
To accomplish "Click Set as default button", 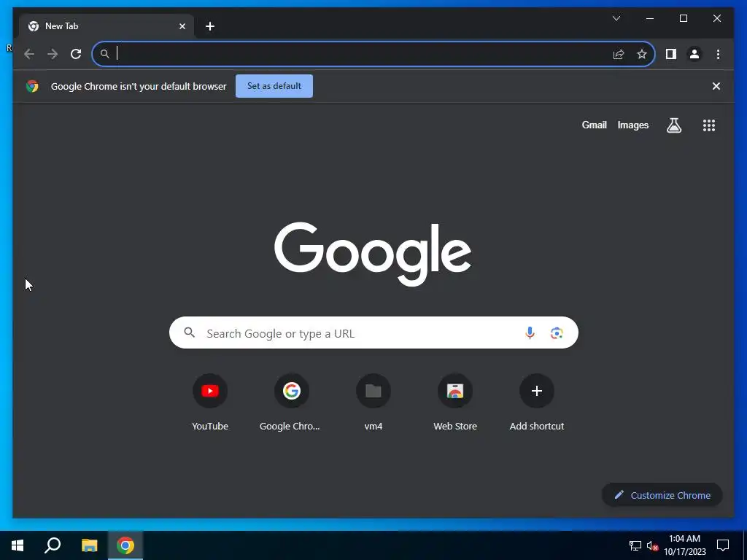I will (274, 86).
